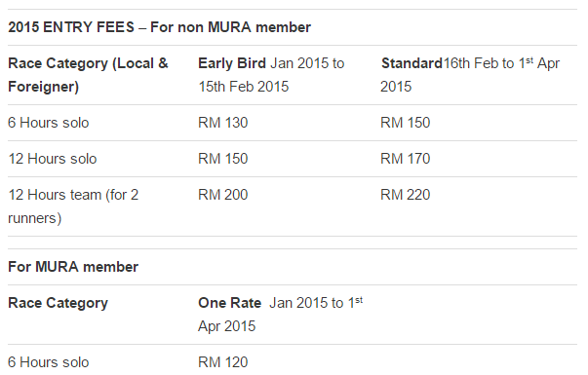
Task: Click the '15th Feb 2015' date text
Action: point(244,87)
